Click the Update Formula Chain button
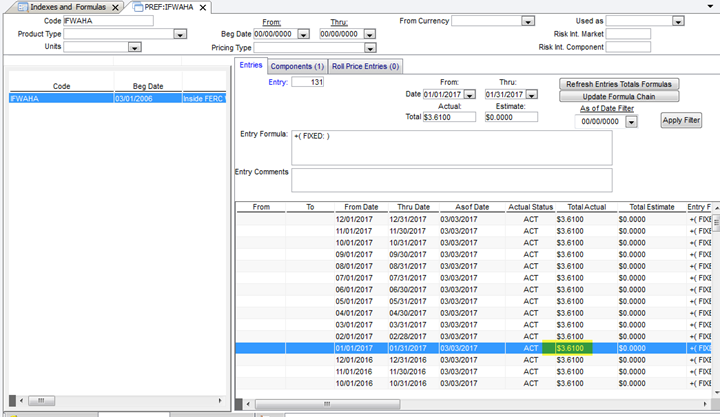 (x=619, y=96)
